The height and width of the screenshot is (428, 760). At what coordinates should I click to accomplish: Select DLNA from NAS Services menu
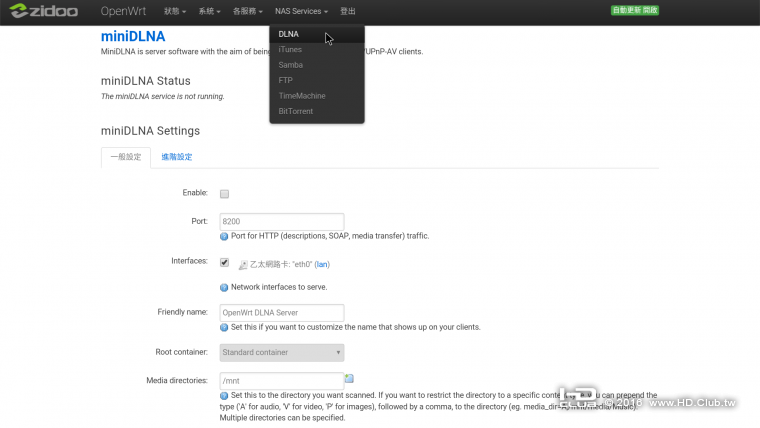click(x=317, y=34)
